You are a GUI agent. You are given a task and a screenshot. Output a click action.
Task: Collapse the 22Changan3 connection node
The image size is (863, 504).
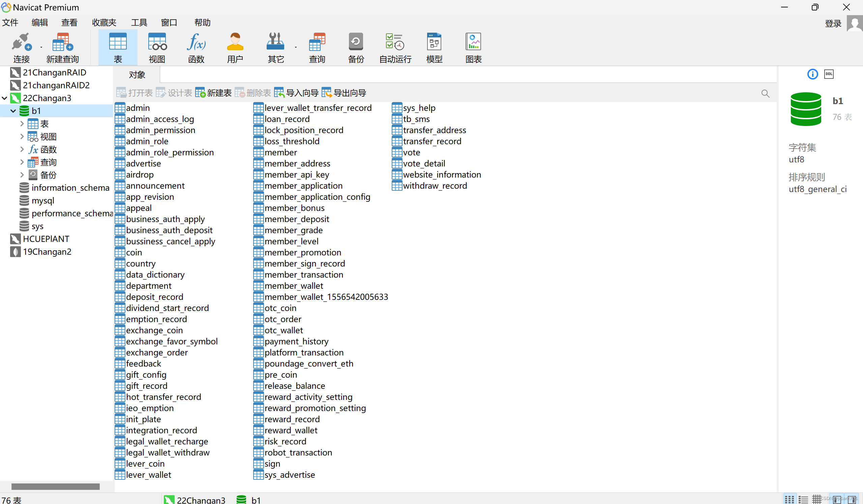(x=4, y=98)
